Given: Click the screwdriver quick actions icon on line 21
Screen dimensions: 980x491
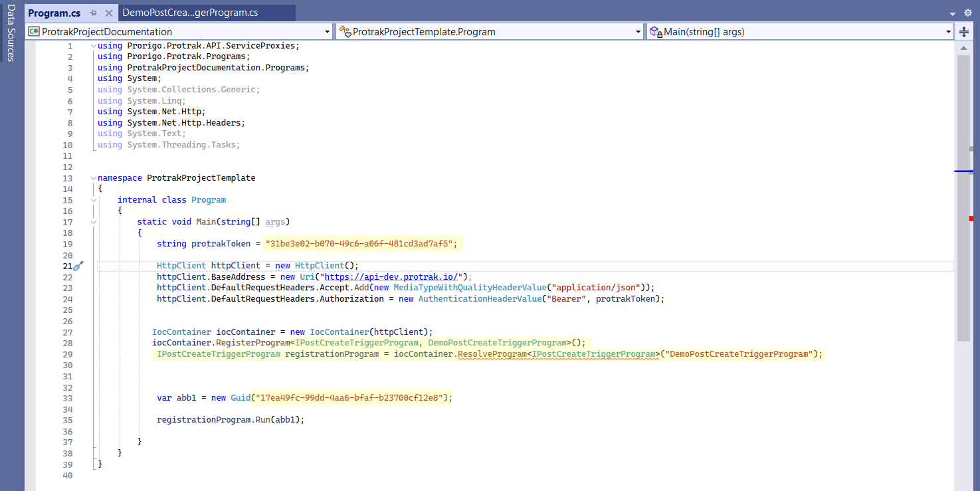Looking at the screenshot, I should 78,266.
